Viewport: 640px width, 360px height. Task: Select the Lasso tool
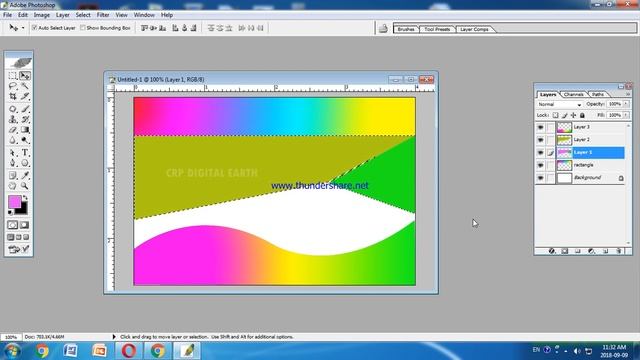[x=13, y=86]
